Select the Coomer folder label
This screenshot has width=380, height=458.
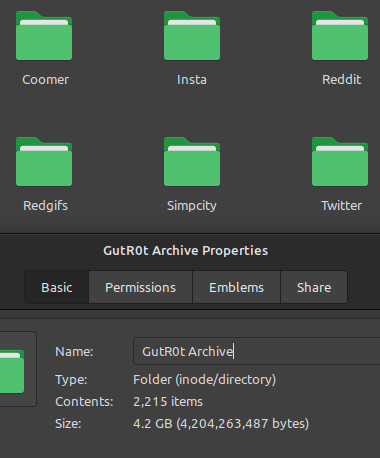click(x=46, y=80)
